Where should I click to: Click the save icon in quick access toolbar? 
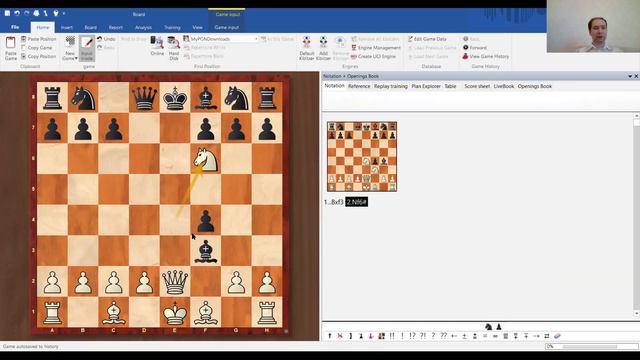coord(7,13)
